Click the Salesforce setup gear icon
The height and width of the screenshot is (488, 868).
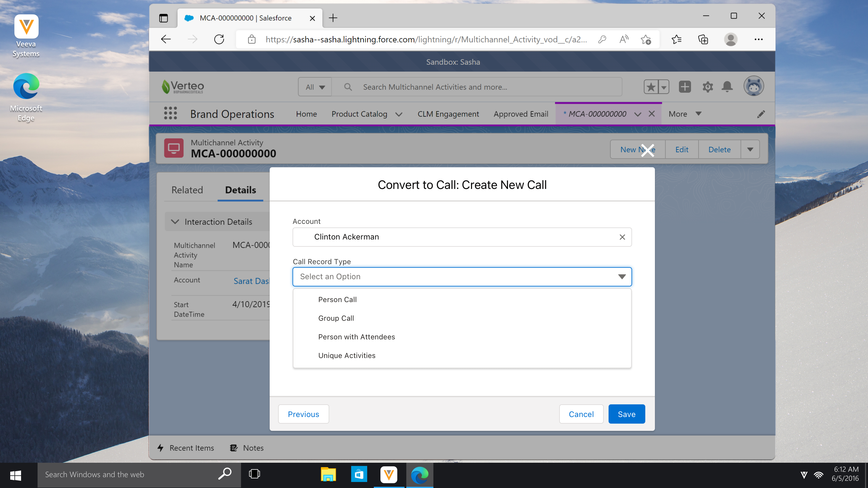707,87
